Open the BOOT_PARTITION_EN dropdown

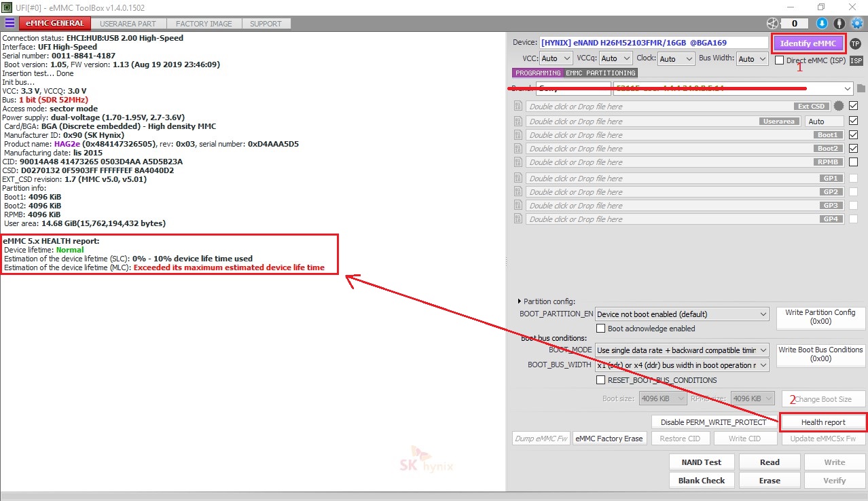[681, 314]
